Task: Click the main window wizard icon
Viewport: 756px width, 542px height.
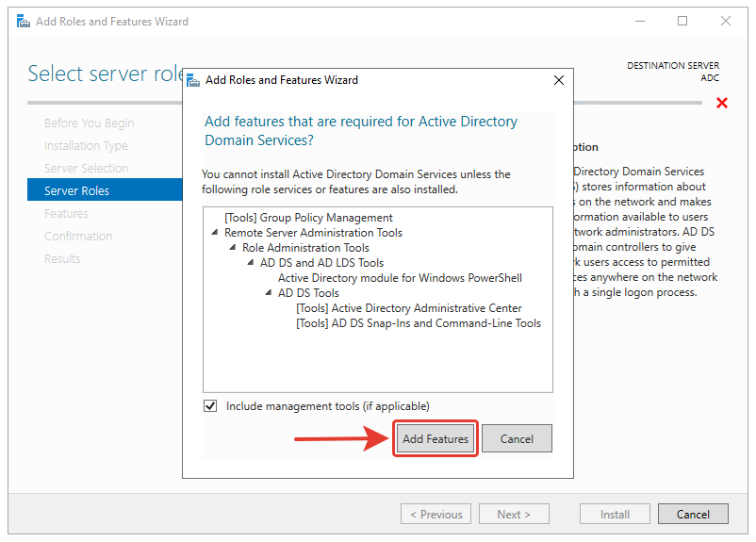Action: click(x=23, y=21)
